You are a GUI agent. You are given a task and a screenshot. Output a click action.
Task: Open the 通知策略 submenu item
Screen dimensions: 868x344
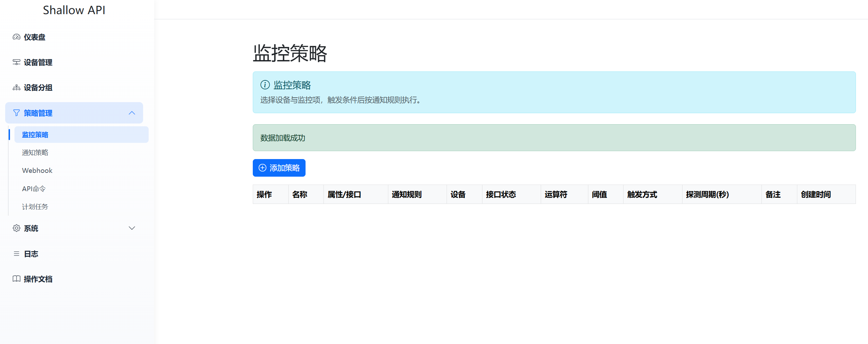click(x=35, y=153)
